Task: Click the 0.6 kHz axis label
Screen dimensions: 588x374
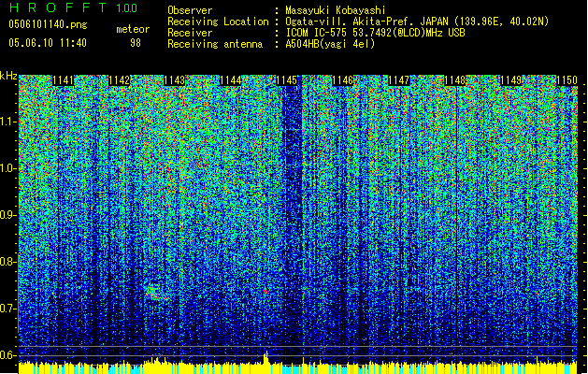Action: [7, 355]
